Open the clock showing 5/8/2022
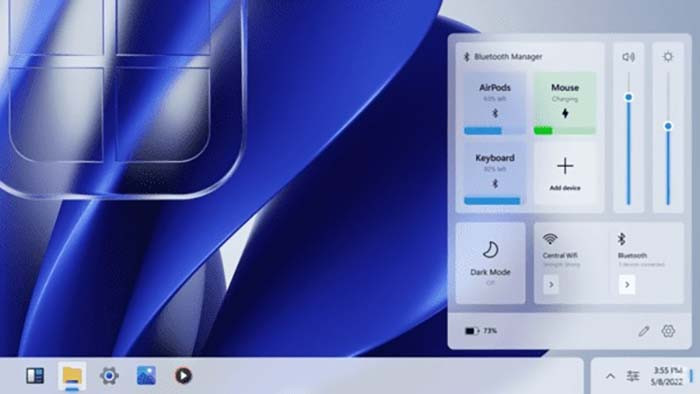Screen dimensions: 700x394 click(x=667, y=376)
